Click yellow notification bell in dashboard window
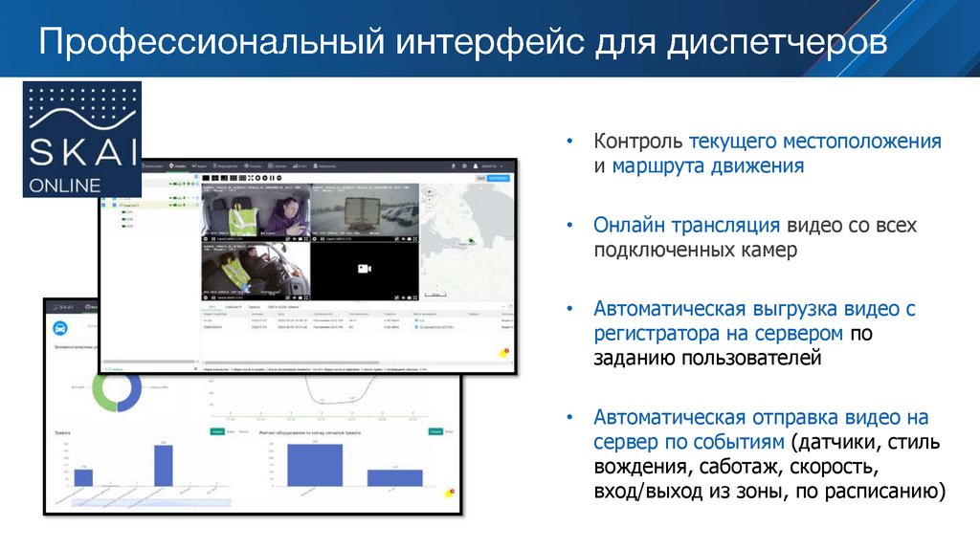 pyautogui.click(x=449, y=494)
